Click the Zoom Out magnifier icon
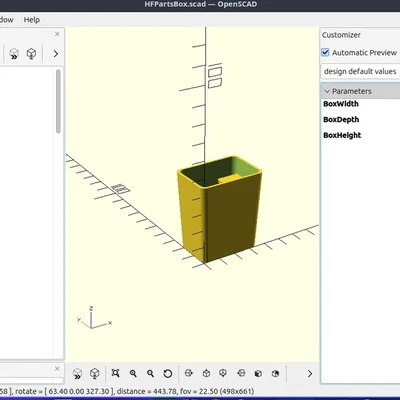 [150, 373]
